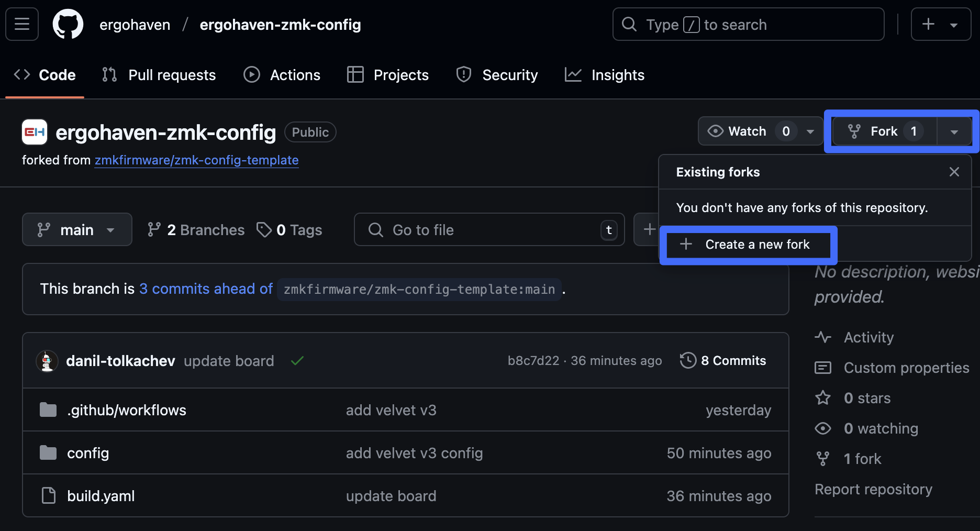Switch to the Pull requests tab
980x531 pixels.
(x=159, y=75)
